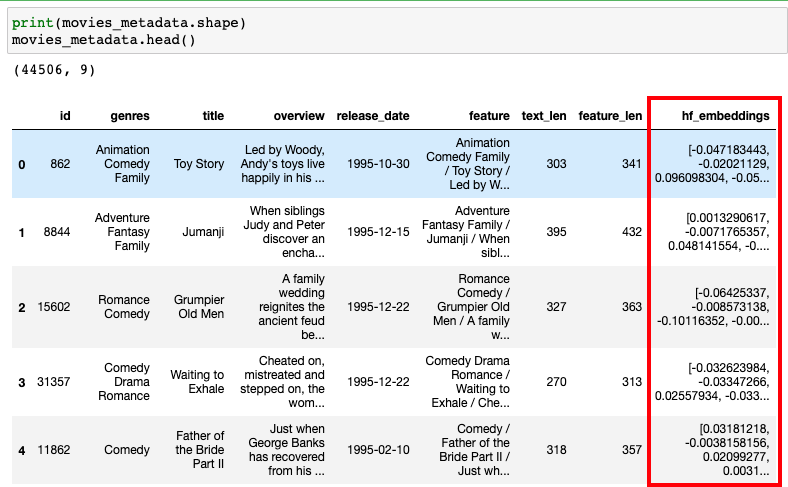
Task: Click the 'genres' column header
Action: pos(130,116)
